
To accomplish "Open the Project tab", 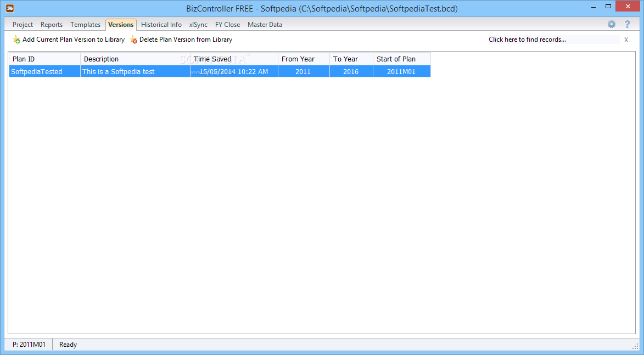I will pyautogui.click(x=23, y=25).
